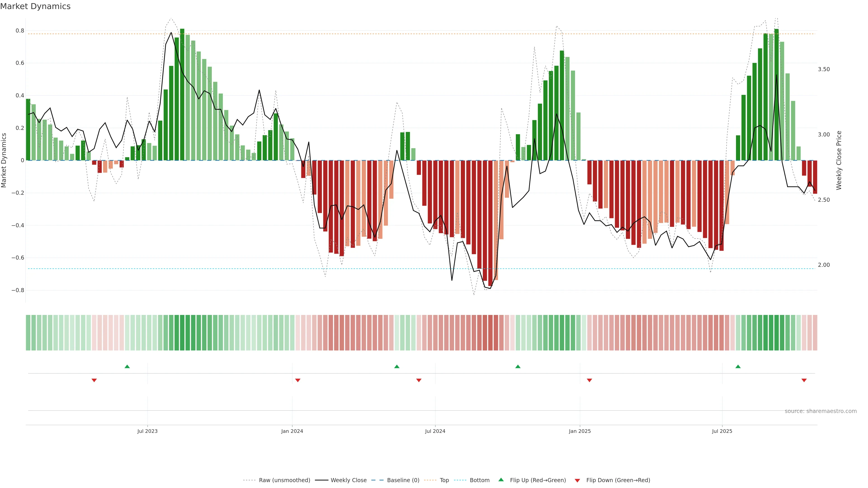
Task: Click the Jan 2025 x-axis label
Action: click(580, 431)
